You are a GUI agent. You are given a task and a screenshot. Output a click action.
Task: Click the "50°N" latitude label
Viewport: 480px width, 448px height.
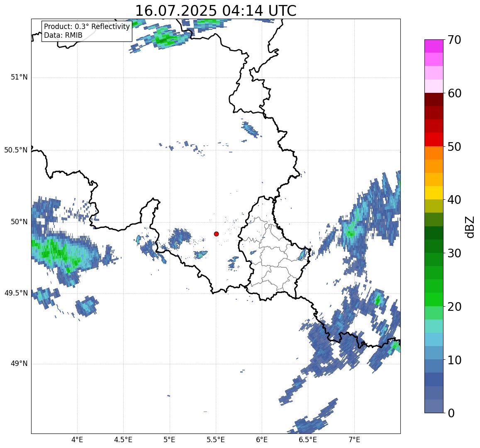[19, 222]
